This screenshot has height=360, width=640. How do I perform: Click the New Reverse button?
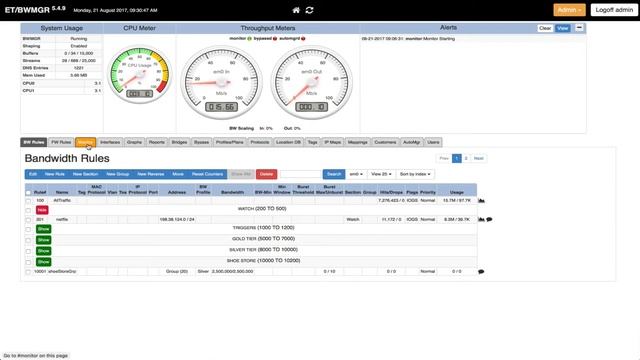(151, 174)
